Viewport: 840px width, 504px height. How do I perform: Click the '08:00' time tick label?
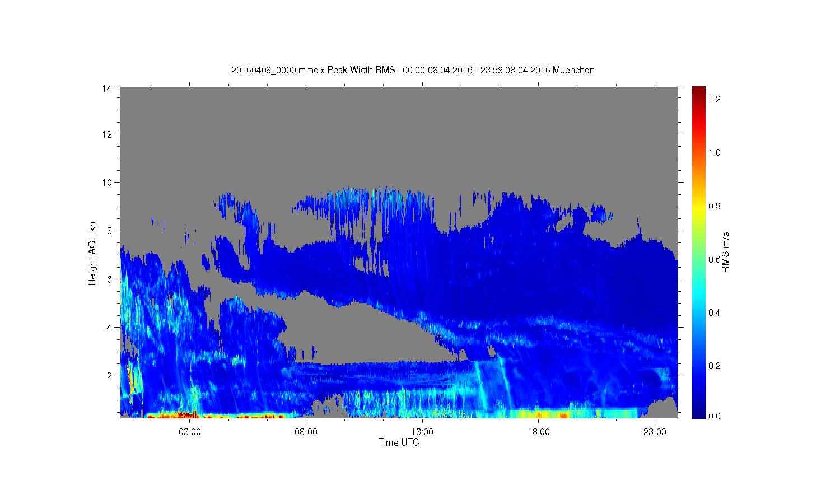(306, 432)
